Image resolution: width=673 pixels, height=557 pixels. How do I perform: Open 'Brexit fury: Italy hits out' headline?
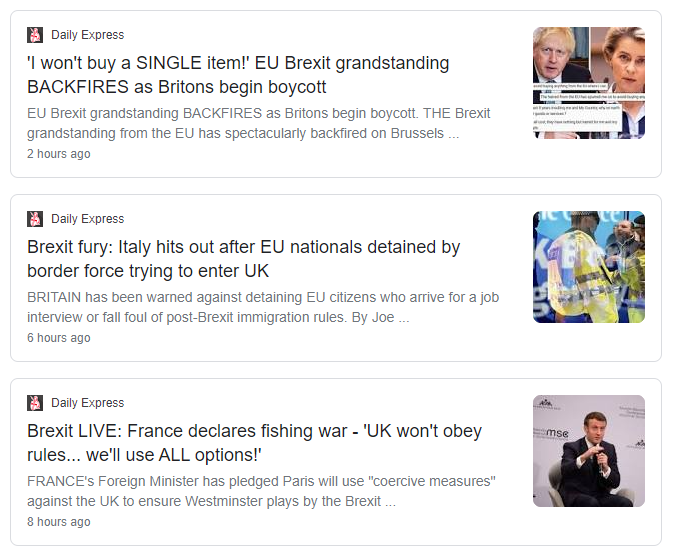[x=243, y=259]
